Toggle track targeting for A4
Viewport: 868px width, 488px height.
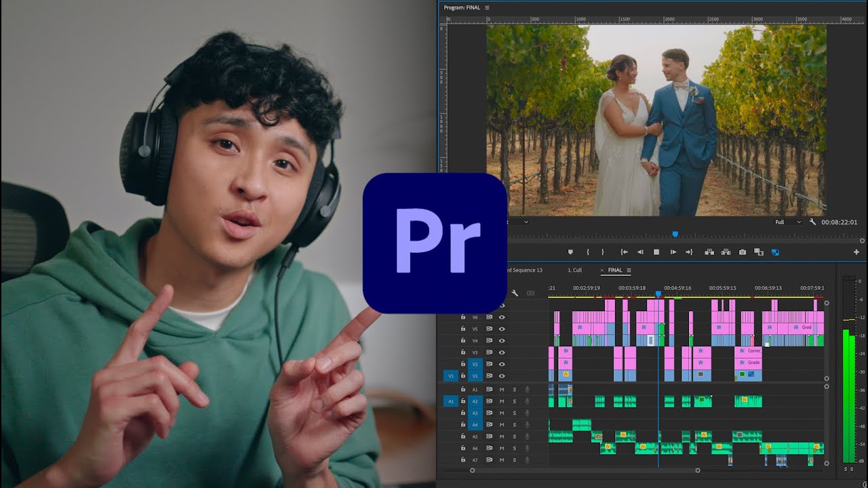click(x=475, y=425)
